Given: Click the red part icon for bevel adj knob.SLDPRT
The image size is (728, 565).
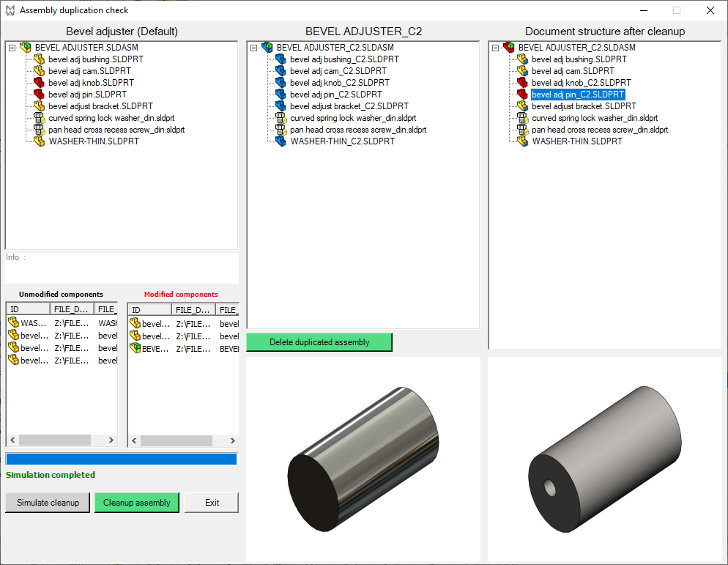Looking at the screenshot, I should pyautogui.click(x=40, y=83).
